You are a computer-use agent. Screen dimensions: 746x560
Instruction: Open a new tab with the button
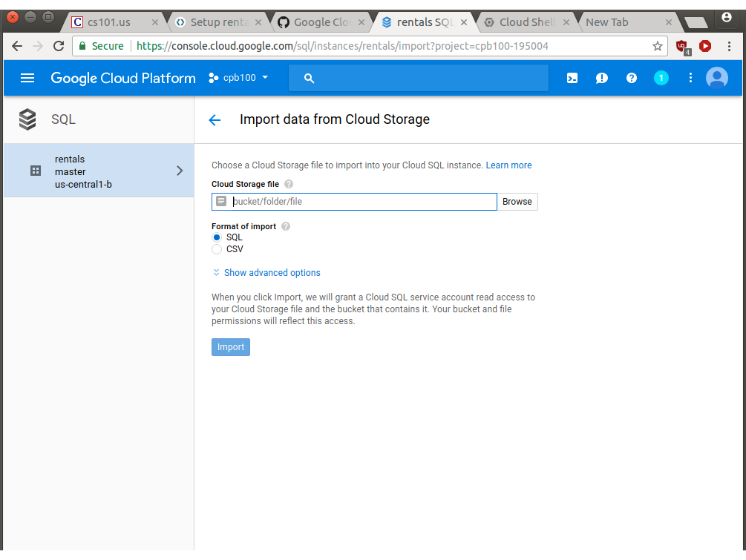pyautogui.click(x=696, y=22)
